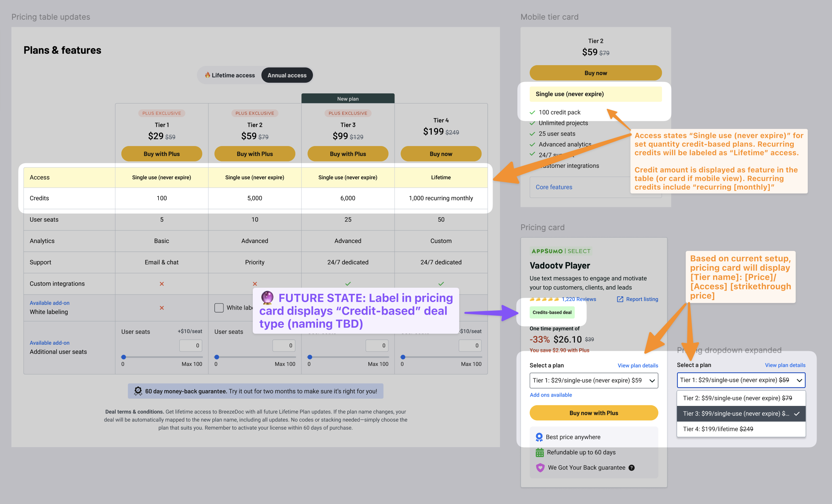Click the star rating icons by the reviews
This screenshot has width=832, height=504.
(x=544, y=299)
